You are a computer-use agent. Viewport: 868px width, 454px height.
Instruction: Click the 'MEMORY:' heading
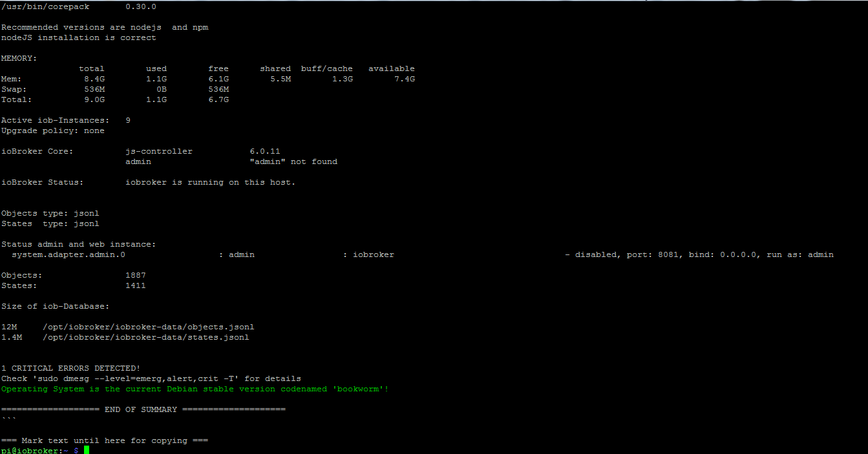tap(19, 58)
